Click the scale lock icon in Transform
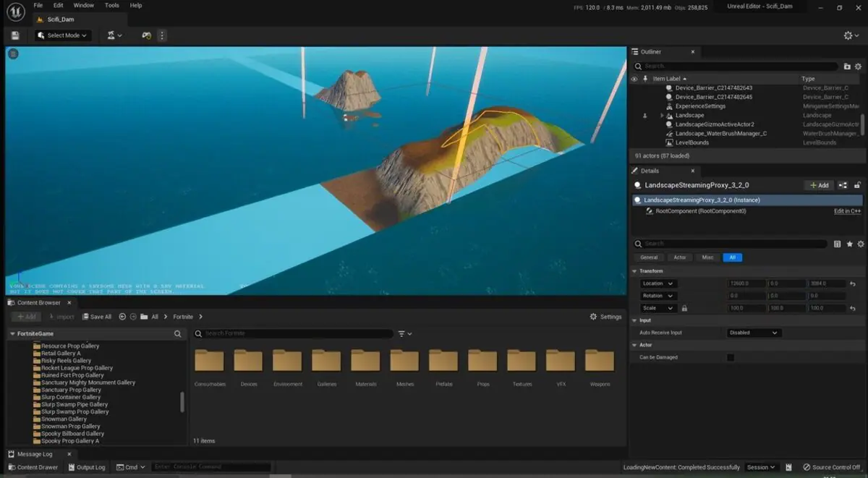 (x=684, y=308)
